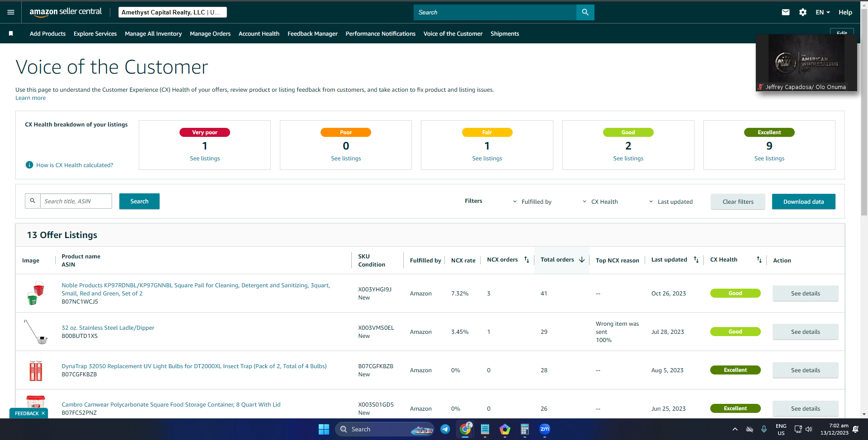See details for Cambro food container
868x440 pixels.
[x=805, y=408]
